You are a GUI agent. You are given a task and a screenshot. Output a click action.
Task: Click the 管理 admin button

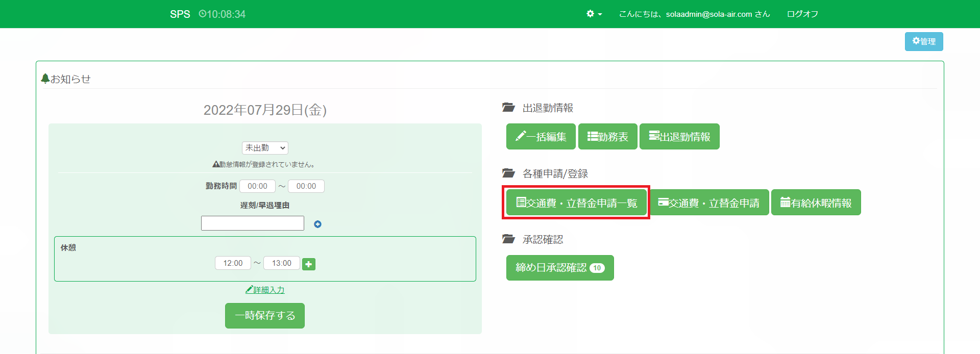click(923, 41)
